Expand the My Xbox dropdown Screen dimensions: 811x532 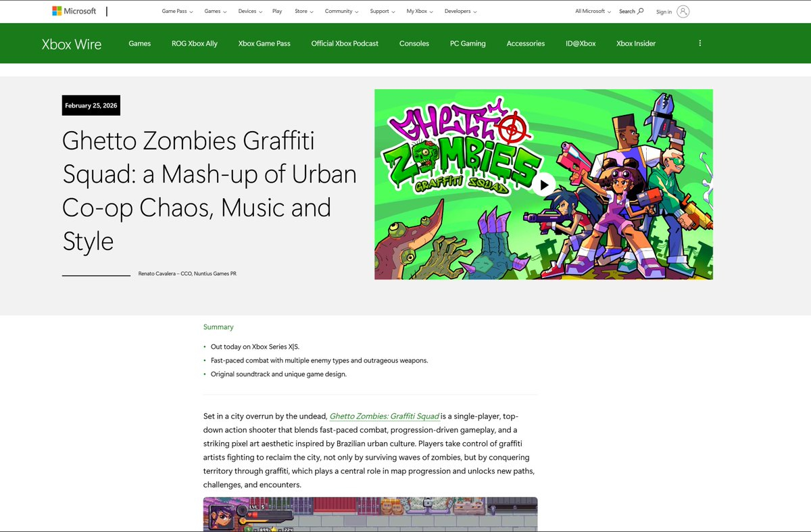(x=420, y=11)
